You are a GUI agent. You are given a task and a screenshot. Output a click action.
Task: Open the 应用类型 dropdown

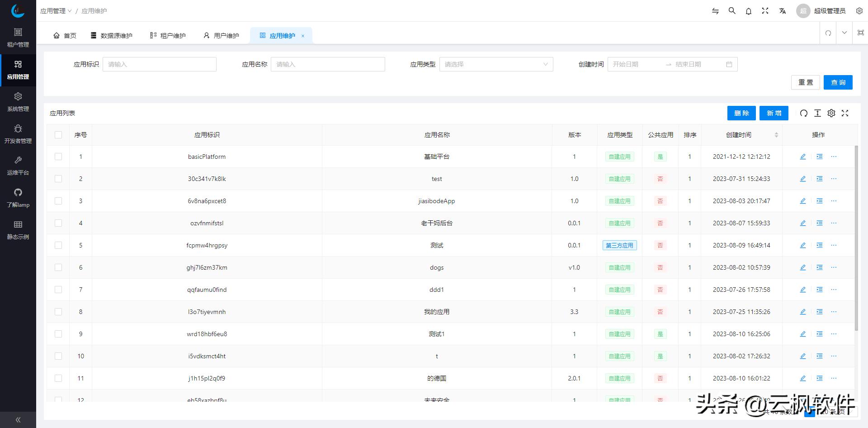(x=496, y=64)
